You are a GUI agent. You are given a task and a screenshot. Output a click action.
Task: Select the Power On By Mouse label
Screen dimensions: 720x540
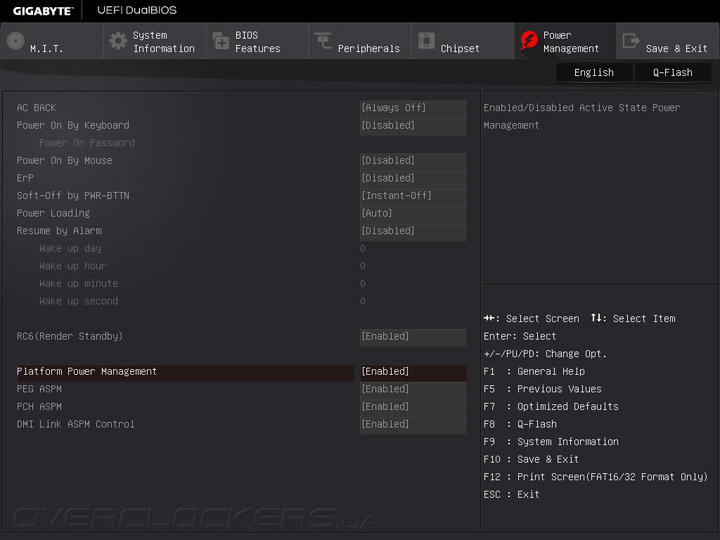point(64,161)
